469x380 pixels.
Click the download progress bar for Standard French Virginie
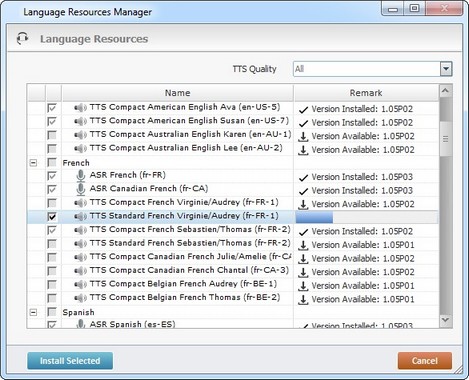(x=367, y=217)
